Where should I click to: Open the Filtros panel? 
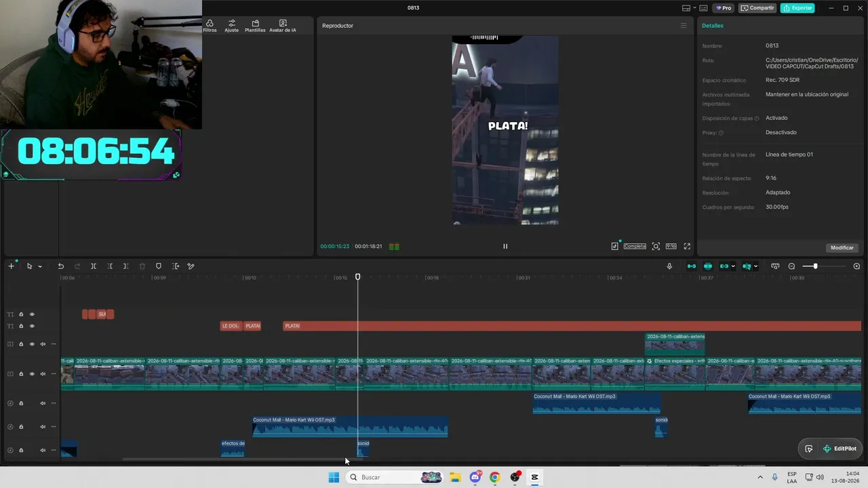click(210, 26)
